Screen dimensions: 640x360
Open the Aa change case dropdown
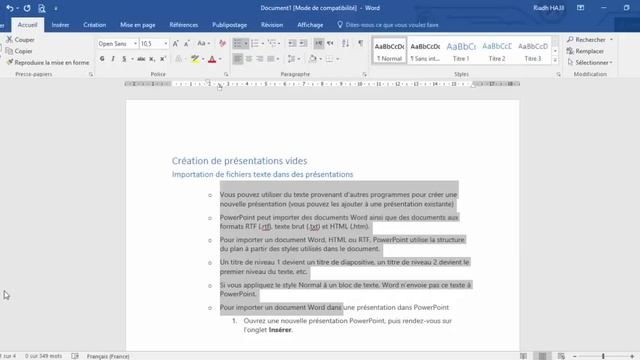[203, 43]
